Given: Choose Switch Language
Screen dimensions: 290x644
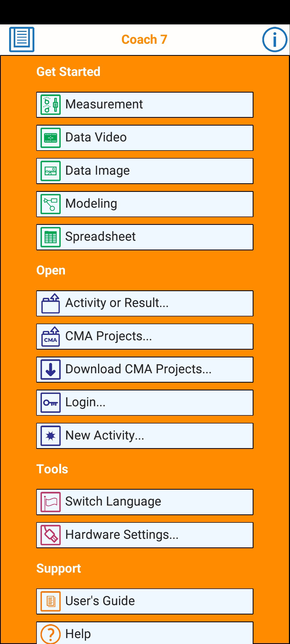Looking at the screenshot, I should [x=144, y=502].
